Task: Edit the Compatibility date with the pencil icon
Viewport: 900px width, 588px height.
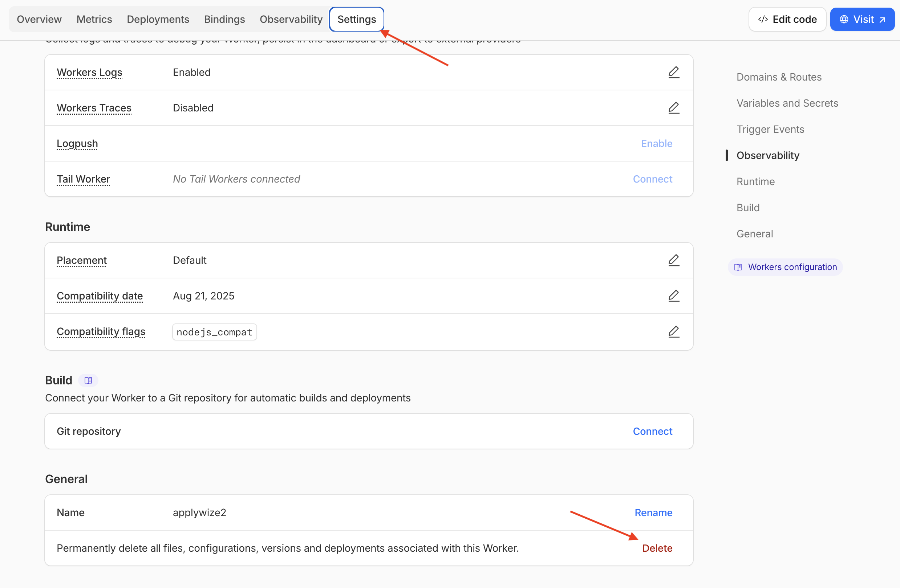Action: pyautogui.click(x=674, y=296)
